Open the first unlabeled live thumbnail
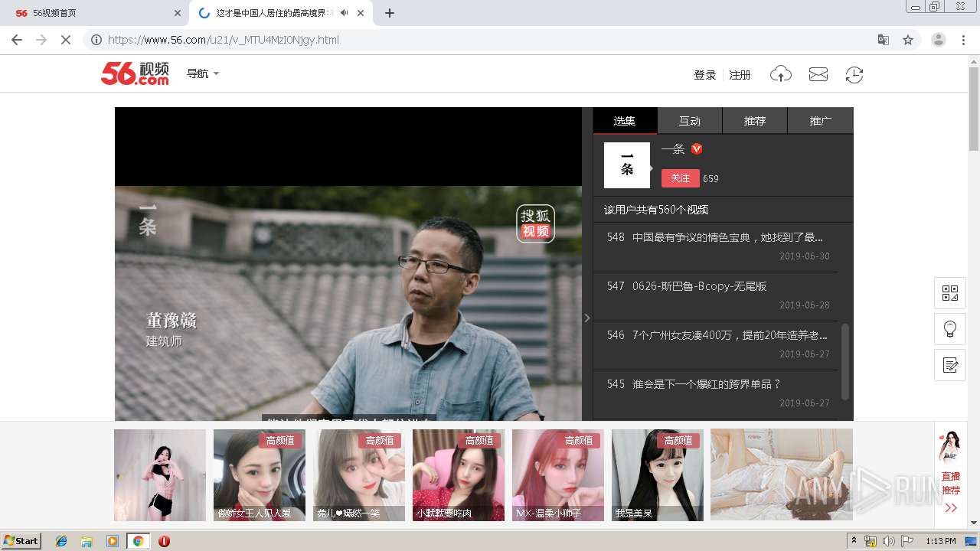The height and width of the screenshot is (551, 980). (159, 475)
